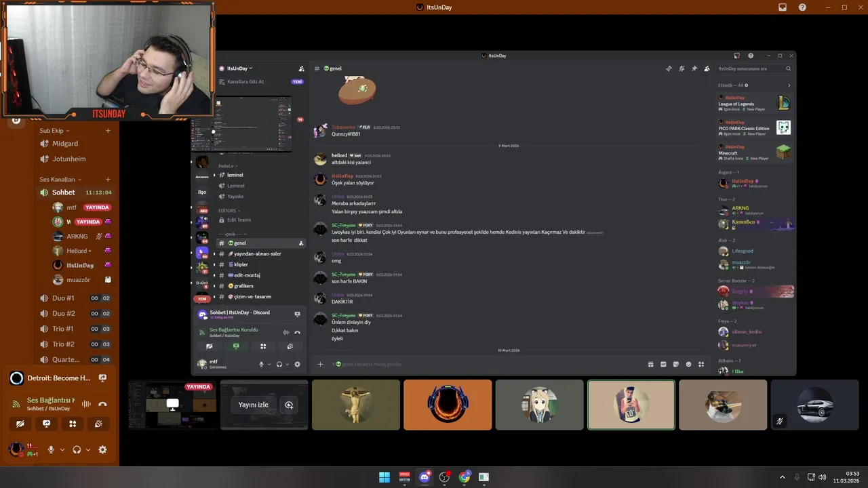Image resolution: width=868 pixels, height=488 pixels.
Task: Open the sticker picker in the message bar
Action: point(676,364)
